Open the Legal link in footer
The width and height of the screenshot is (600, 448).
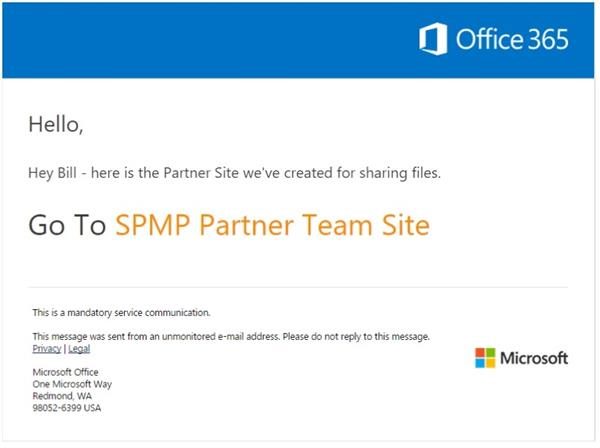79,349
